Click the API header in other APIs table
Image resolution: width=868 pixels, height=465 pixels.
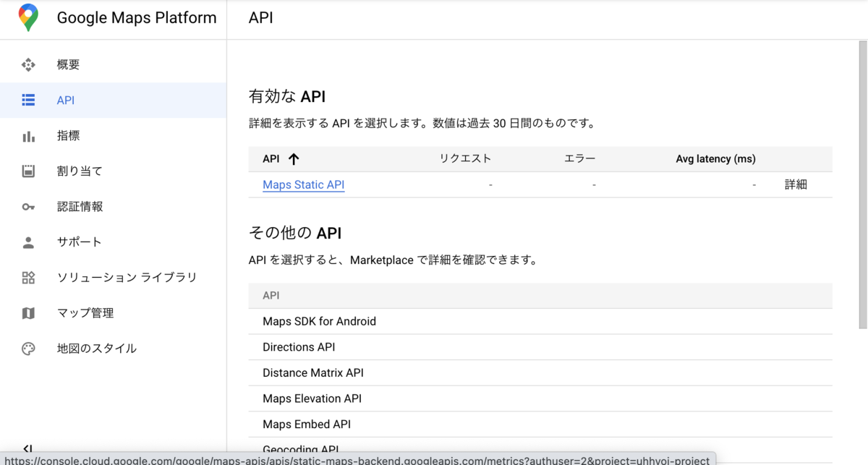[x=271, y=296]
